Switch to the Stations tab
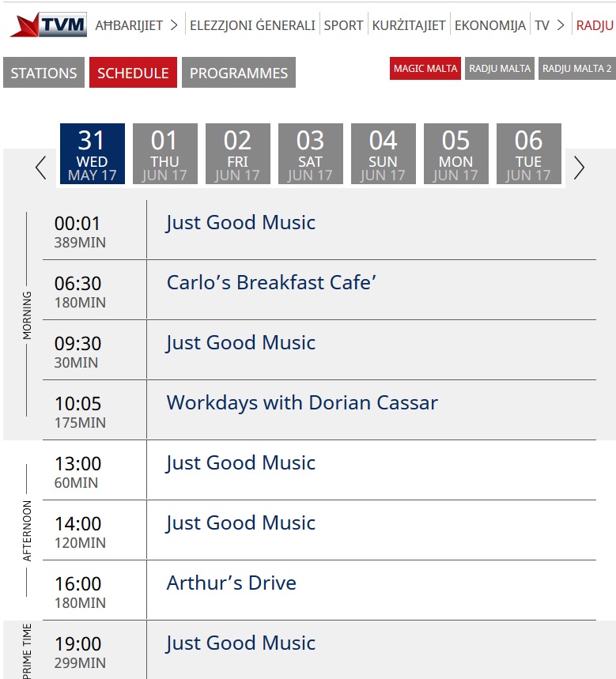The width and height of the screenshot is (616, 679). [43, 73]
